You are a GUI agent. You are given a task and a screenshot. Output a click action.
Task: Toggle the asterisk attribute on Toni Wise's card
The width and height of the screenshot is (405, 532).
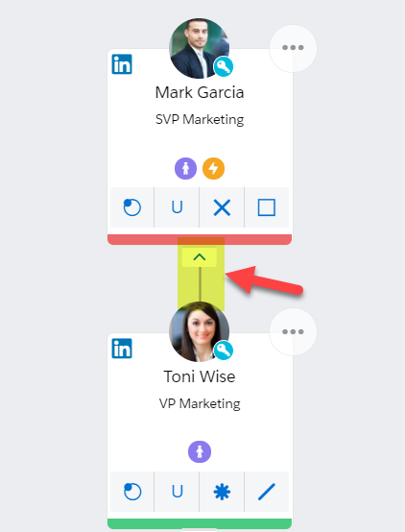222,492
